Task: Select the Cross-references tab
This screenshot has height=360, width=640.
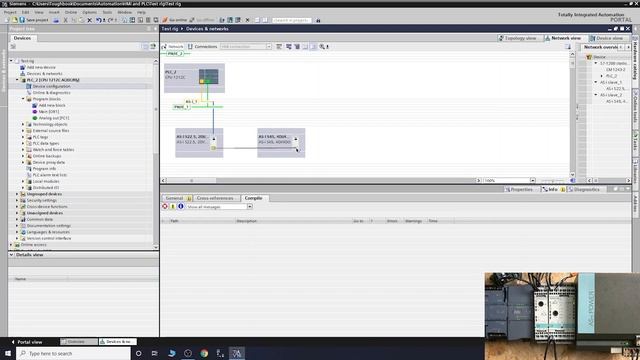Action: click(x=215, y=198)
